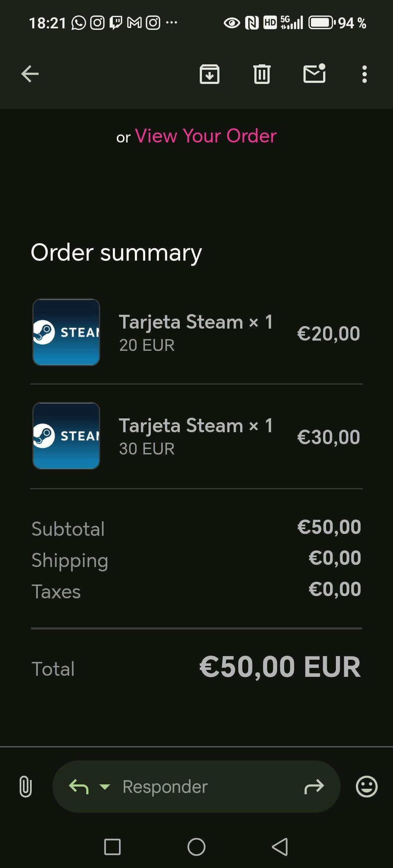Open the emoji reaction picker
Image resolution: width=393 pixels, height=868 pixels.
[366, 787]
